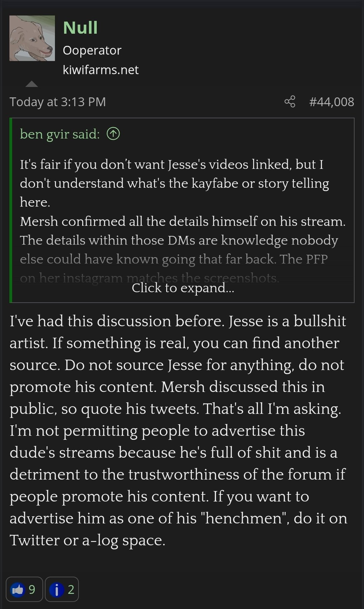This screenshot has width=364, height=609.
Task: Expand quote via 'Click to expand...'
Action: tap(183, 288)
